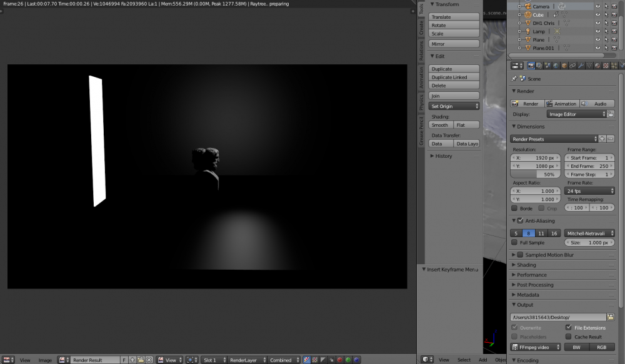Open the Modifiers wrench icon tab
Screen dimensions: 625x364
pos(581,66)
